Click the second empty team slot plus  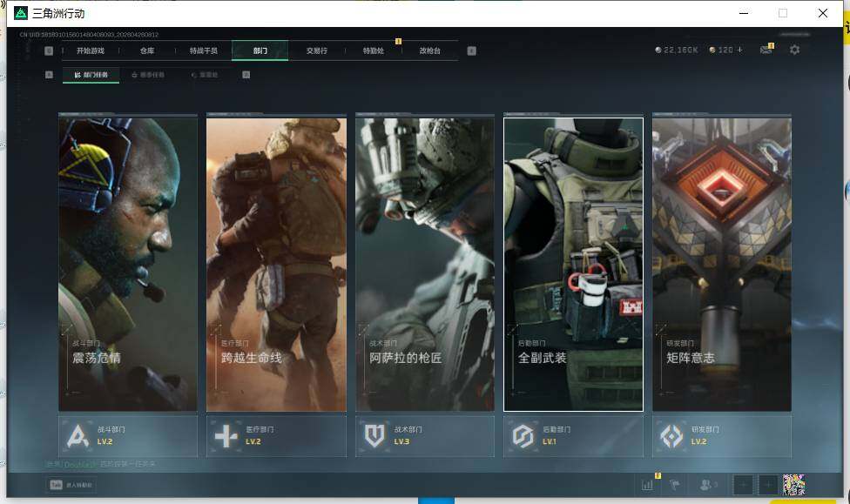coord(767,485)
